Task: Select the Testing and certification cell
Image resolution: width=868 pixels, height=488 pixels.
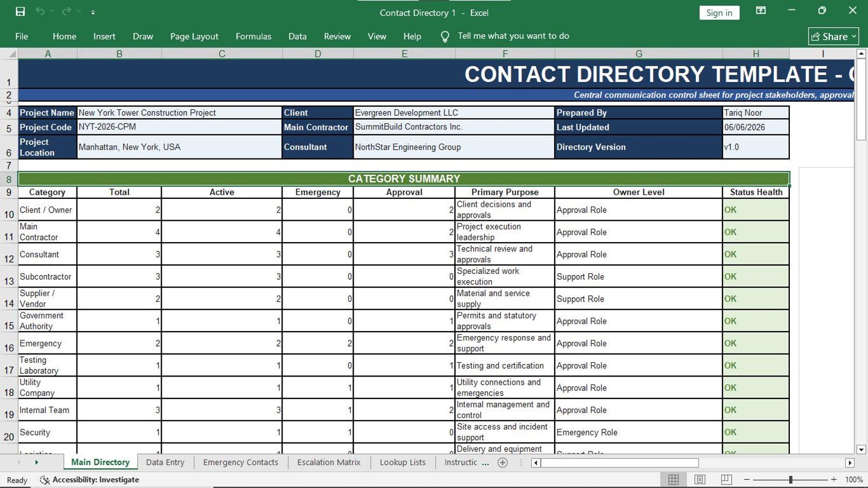Action: [x=505, y=366]
